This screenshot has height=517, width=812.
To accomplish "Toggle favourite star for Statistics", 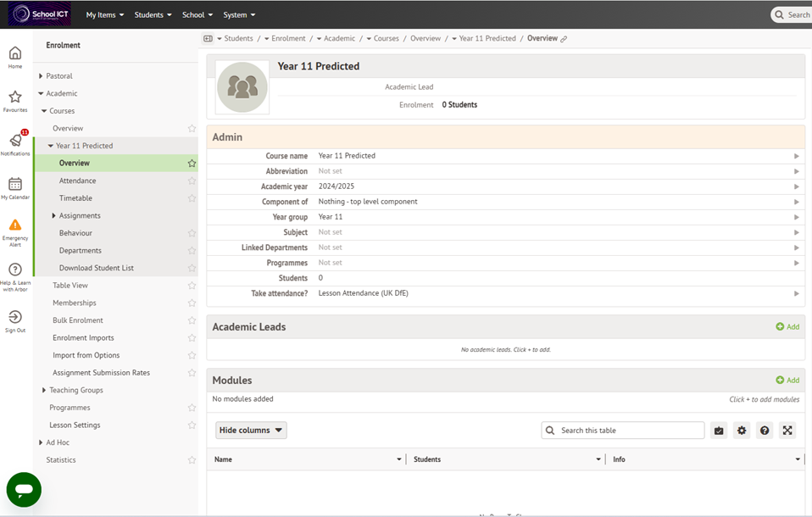I will point(192,460).
